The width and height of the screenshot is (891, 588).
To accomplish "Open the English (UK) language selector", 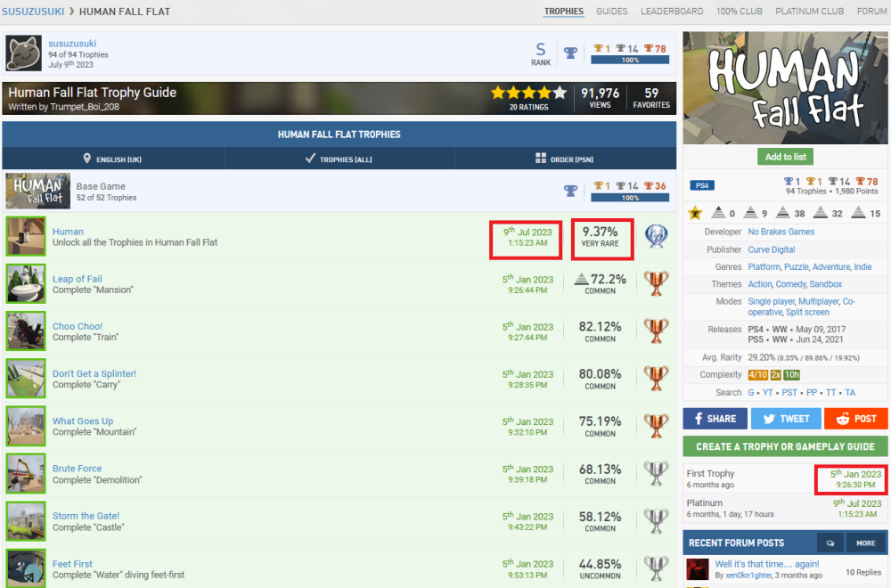I will click(113, 159).
